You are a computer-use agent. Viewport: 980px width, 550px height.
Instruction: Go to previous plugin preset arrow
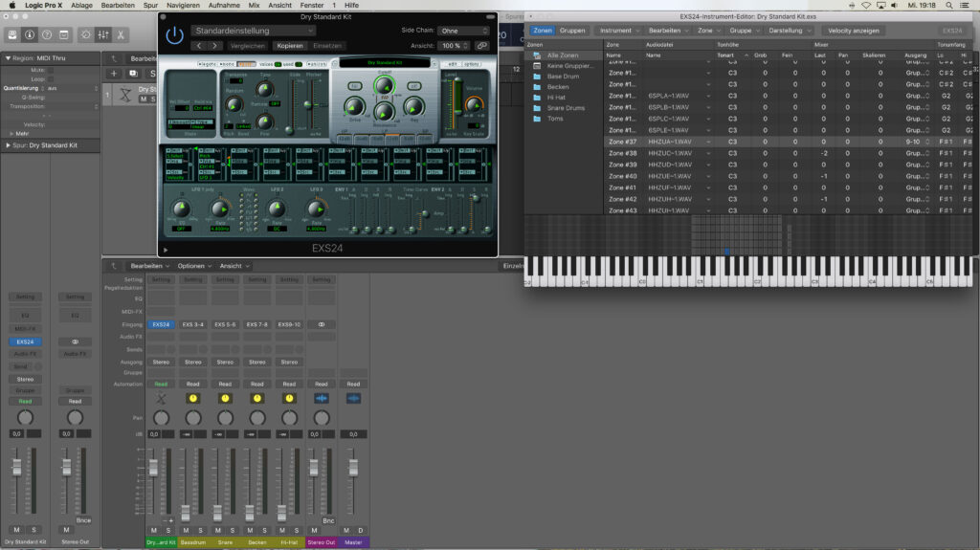199,46
